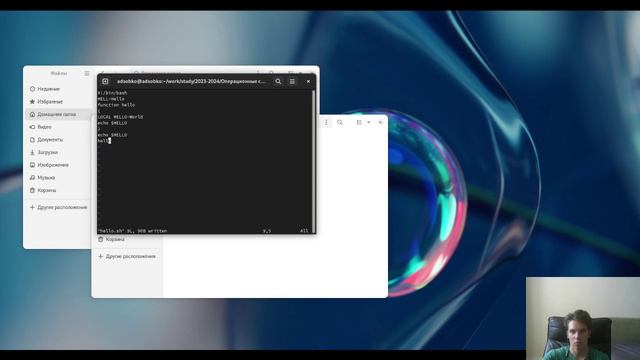Close the lower Files window
640x360 pixels.
coord(380,122)
